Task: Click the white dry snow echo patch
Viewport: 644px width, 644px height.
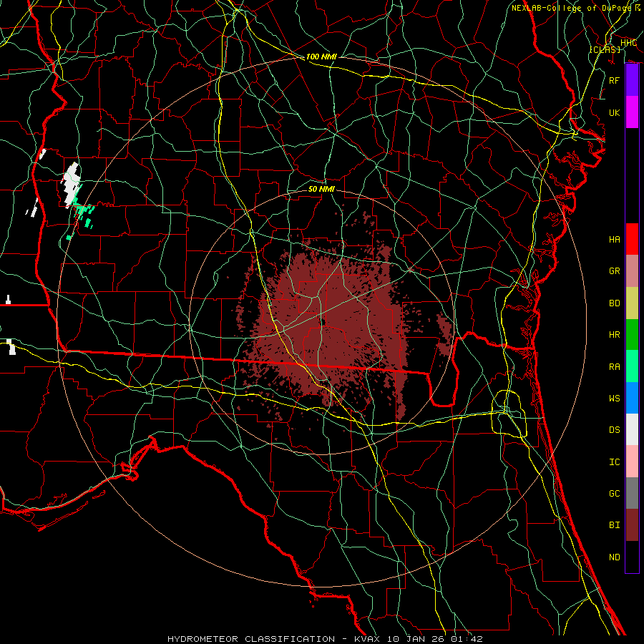Action: point(71,185)
